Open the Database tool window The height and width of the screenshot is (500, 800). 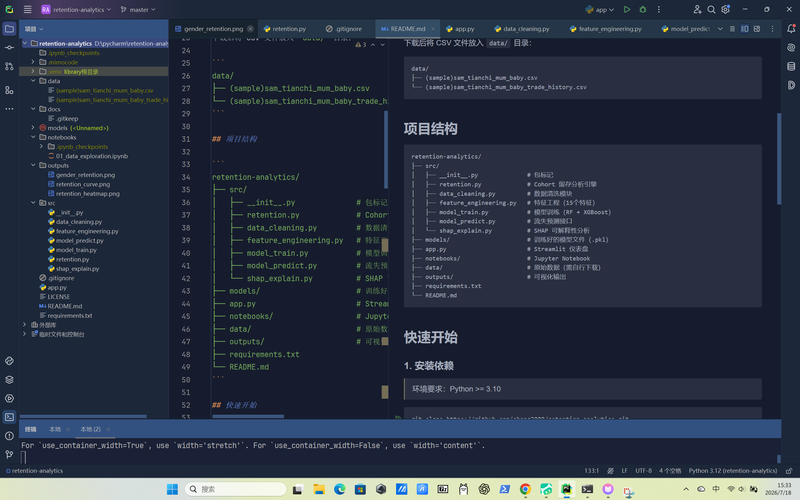click(x=791, y=66)
